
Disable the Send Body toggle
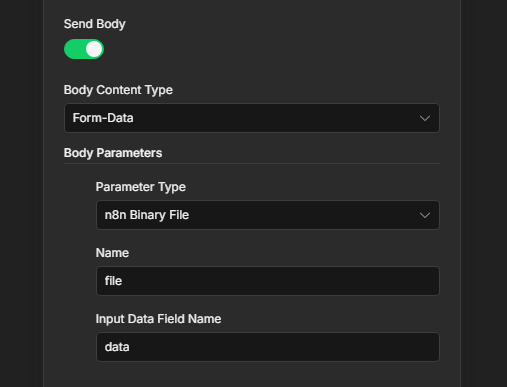[84, 49]
